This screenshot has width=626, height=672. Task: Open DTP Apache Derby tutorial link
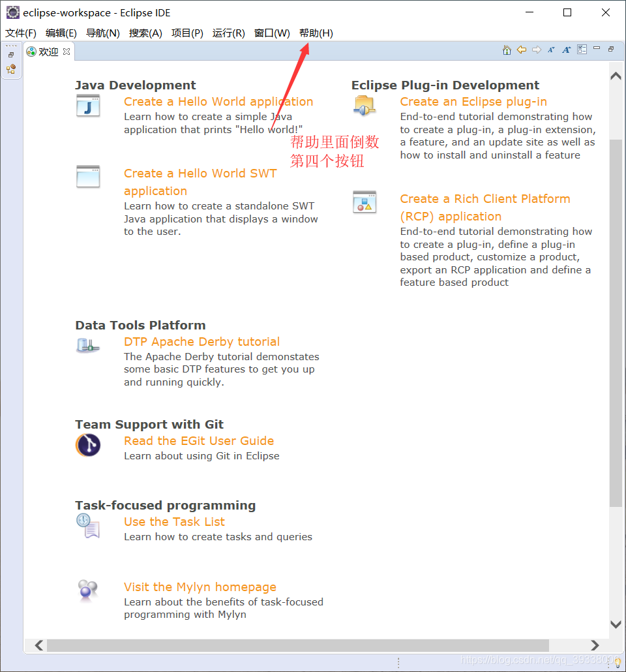201,342
